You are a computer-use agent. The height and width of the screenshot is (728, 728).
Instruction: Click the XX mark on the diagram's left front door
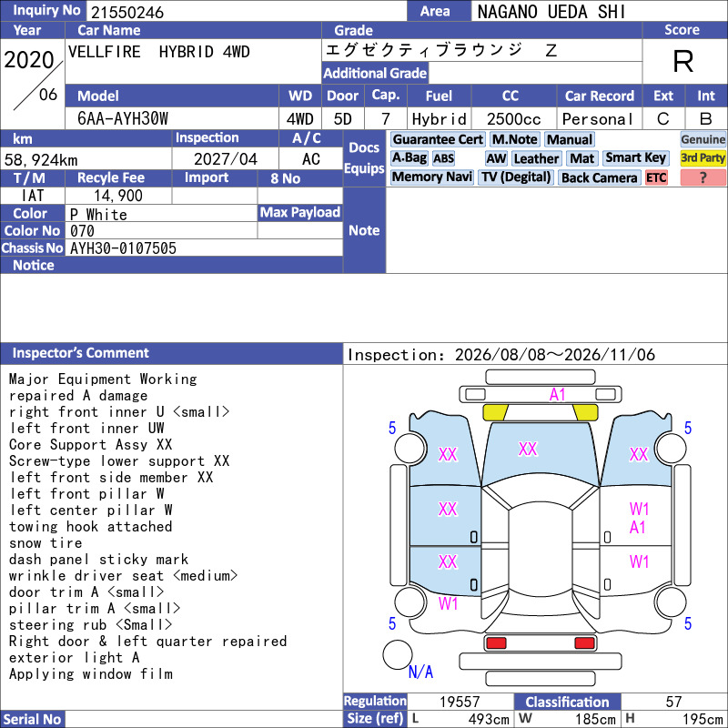pos(448,510)
